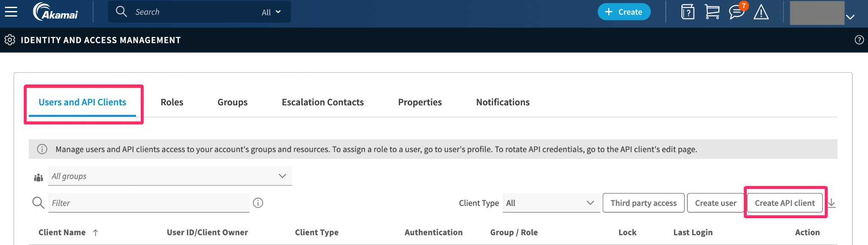Open the Notifications tab
Screen dimensions: 868x245
(503, 102)
